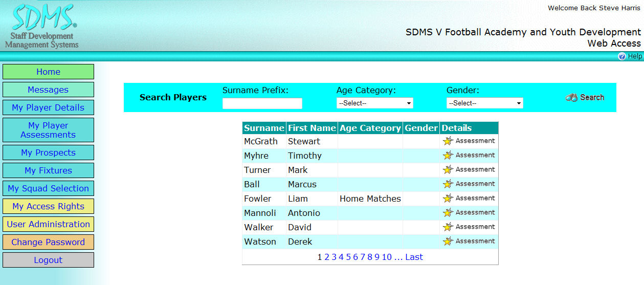Open the Gender dropdown
This screenshot has height=285, width=644.
click(484, 103)
